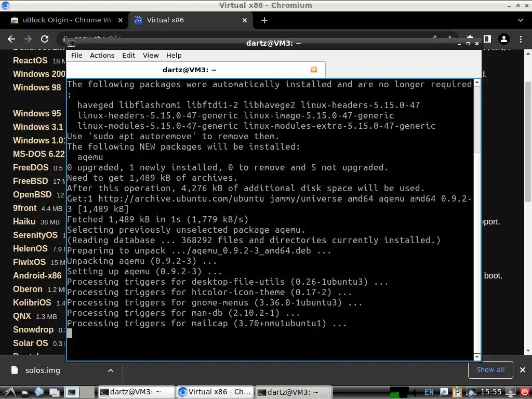Viewport: 532px width, 399px height.
Task: Click the P tray icon
Action: (x=457, y=392)
